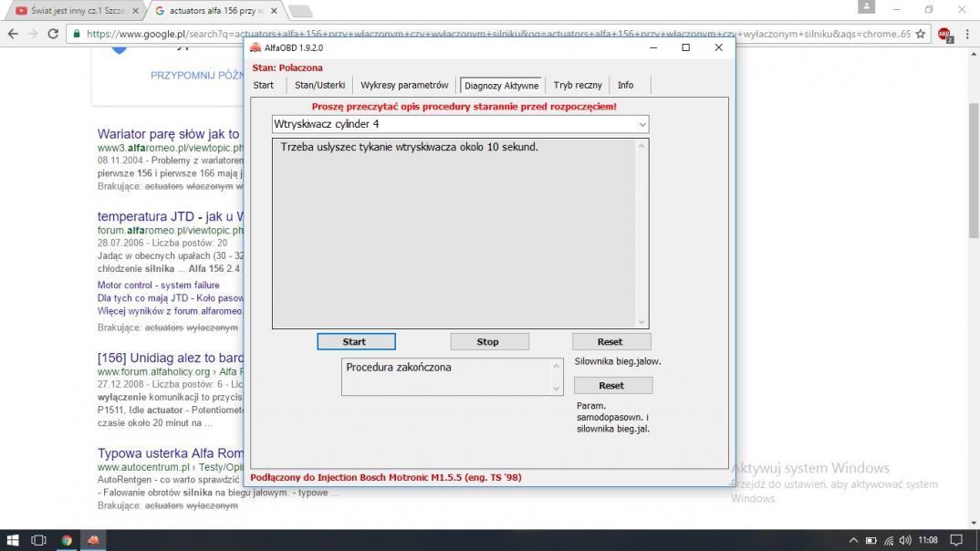The height and width of the screenshot is (551, 980).
Task: Click the battery icon in system tray
Action: coord(871,540)
